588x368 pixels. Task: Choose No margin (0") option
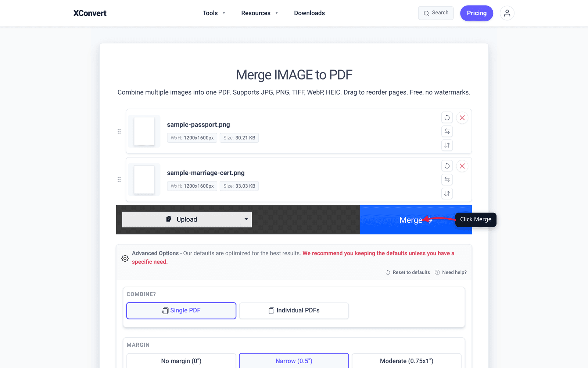[181, 361]
